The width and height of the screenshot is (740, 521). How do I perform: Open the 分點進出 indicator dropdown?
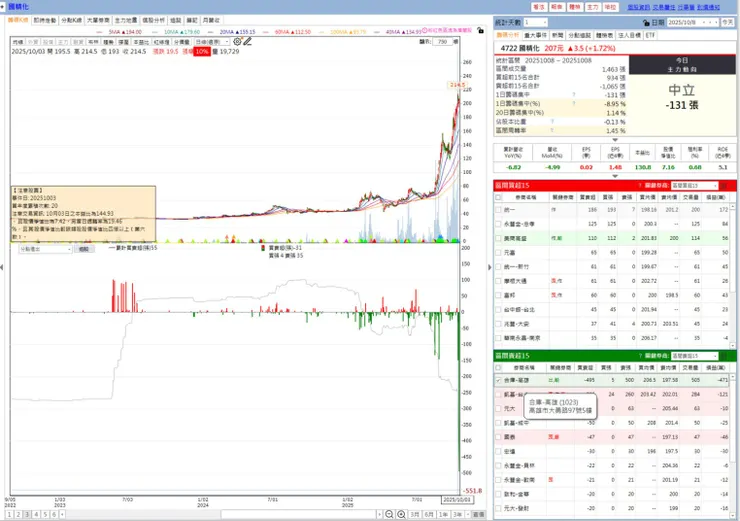(45, 249)
